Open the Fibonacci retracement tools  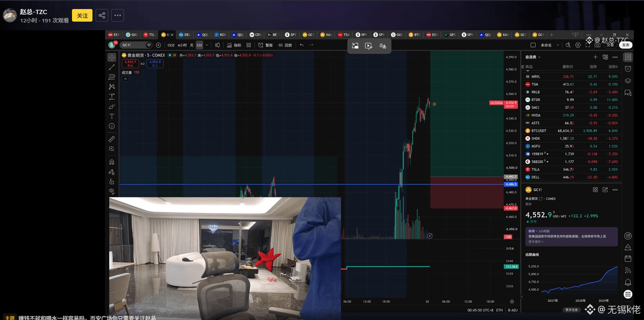click(112, 77)
